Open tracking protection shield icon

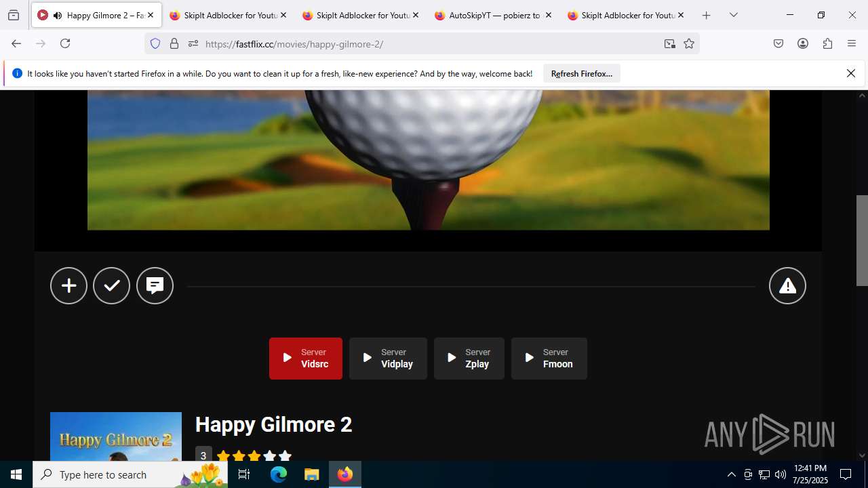tap(155, 44)
